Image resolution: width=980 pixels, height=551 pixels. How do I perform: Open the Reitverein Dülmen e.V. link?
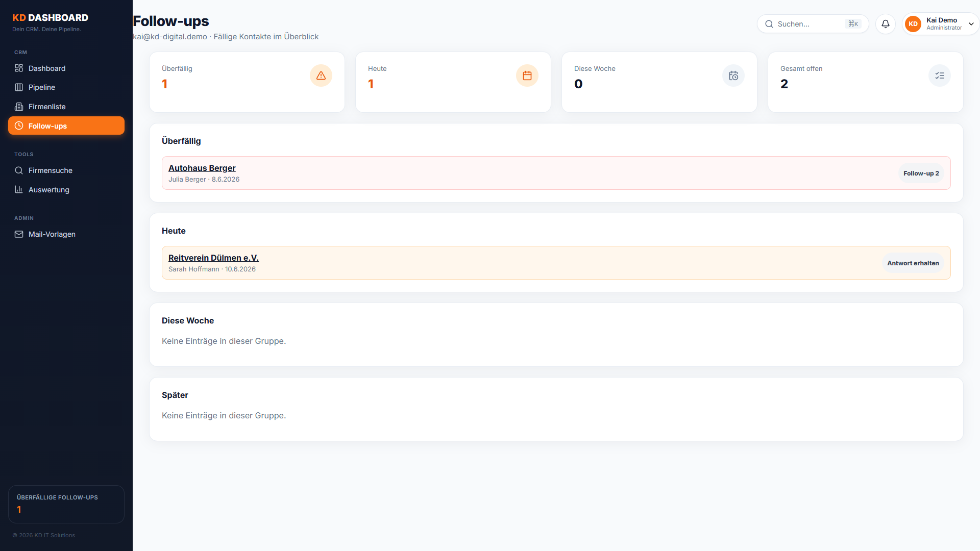[213, 258]
